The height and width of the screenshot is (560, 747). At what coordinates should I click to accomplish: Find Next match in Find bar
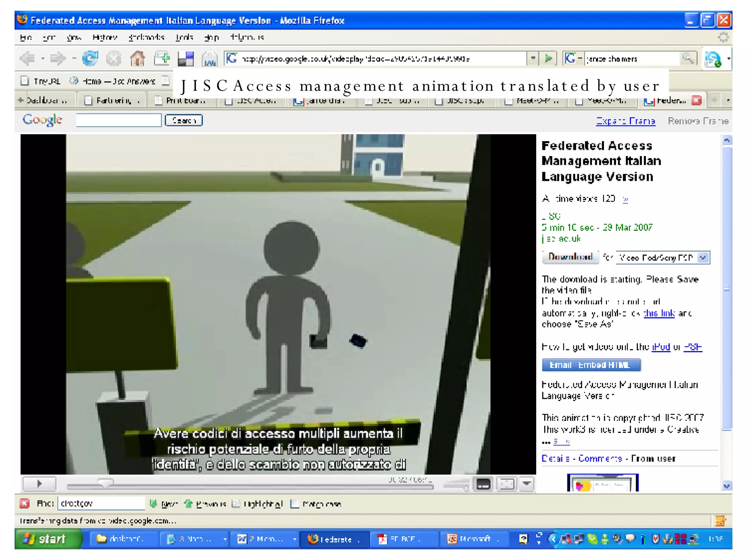coord(164,504)
